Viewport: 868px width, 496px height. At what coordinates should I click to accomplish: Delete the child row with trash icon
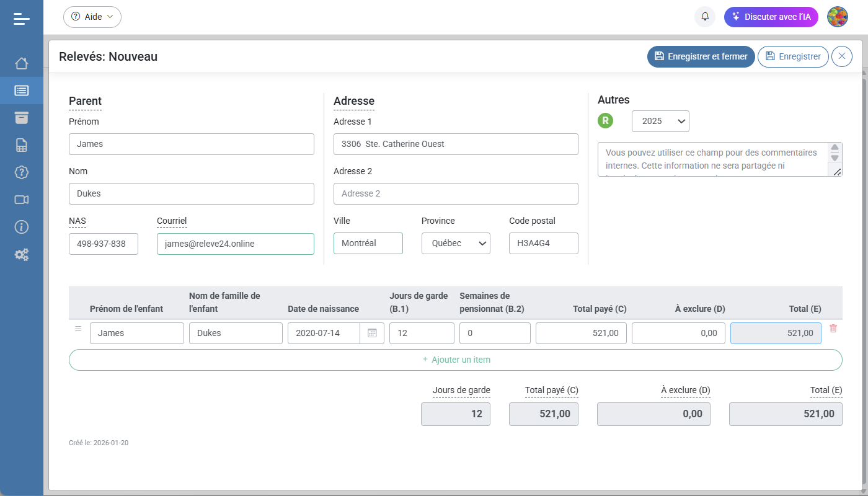[x=833, y=329]
